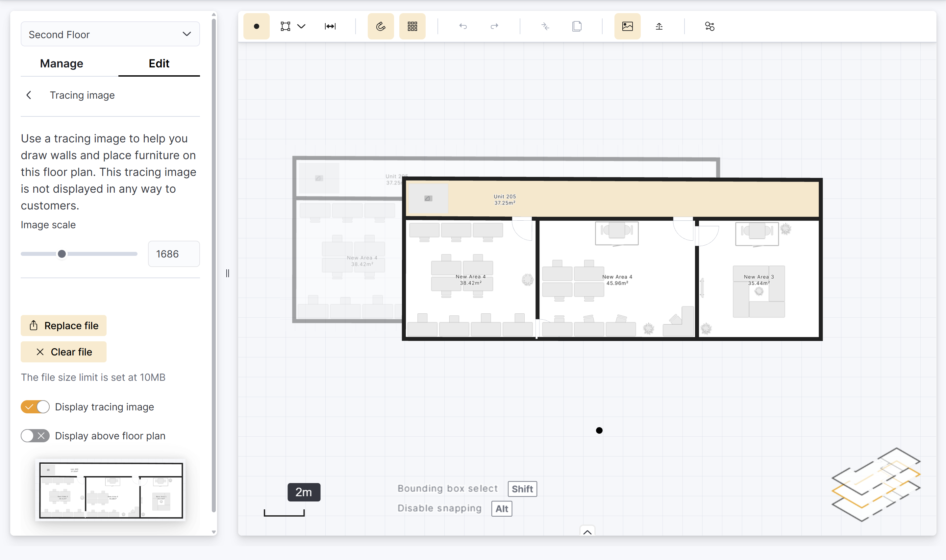Image resolution: width=946 pixels, height=560 pixels.
Task: Open the rectangle tool dropdown arrow
Action: pyautogui.click(x=301, y=26)
